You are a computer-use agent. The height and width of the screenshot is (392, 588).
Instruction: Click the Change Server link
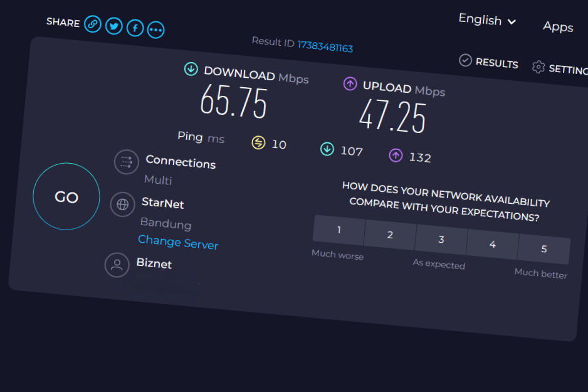[x=178, y=242]
